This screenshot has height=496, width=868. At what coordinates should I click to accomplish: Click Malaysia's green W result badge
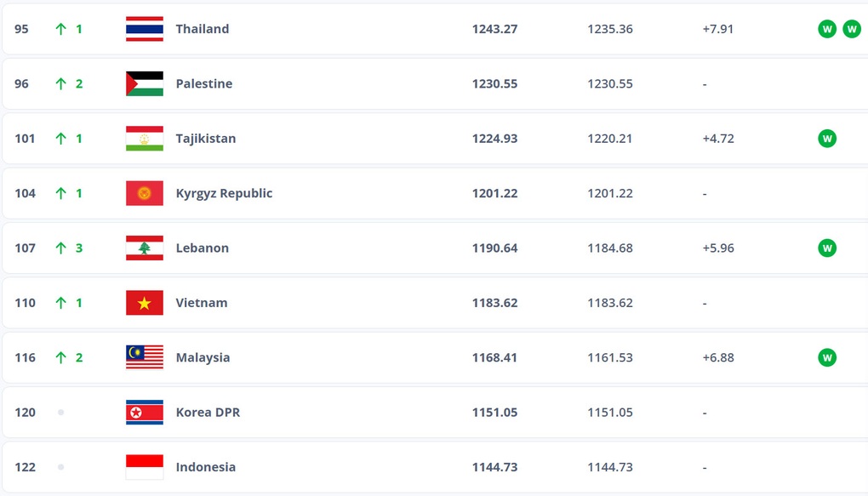tap(826, 357)
